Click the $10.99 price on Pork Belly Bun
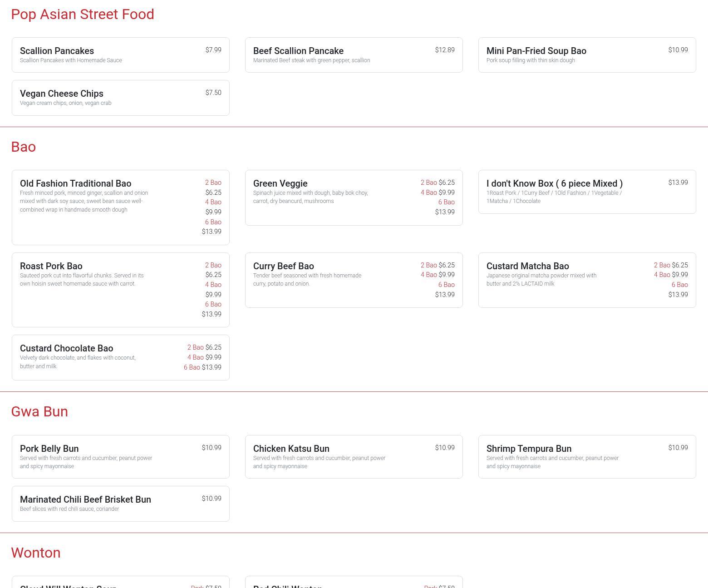The width and height of the screenshot is (708, 588). pyautogui.click(x=211, y=448)
